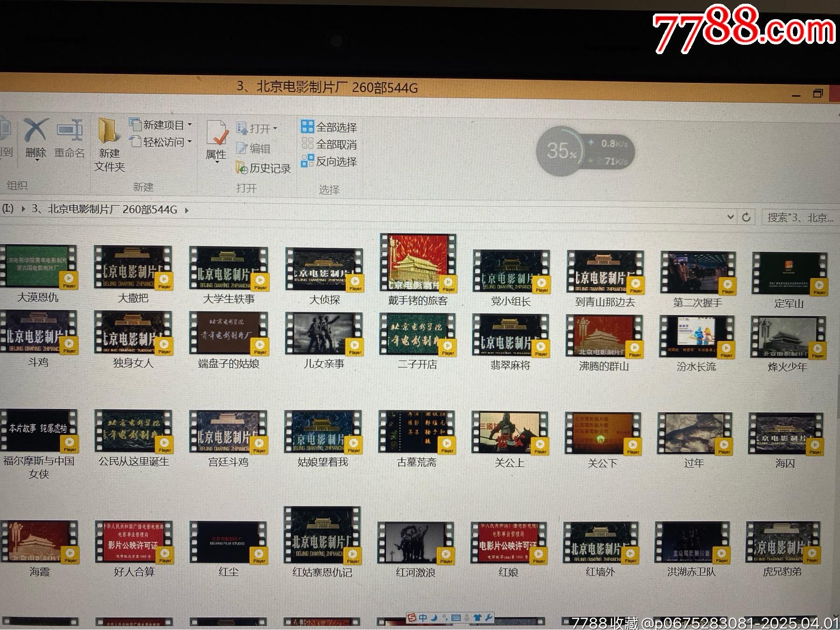Viewport: 840px width, 630px height.
Task: Click Select all (全部选择)
Action: 329,127
